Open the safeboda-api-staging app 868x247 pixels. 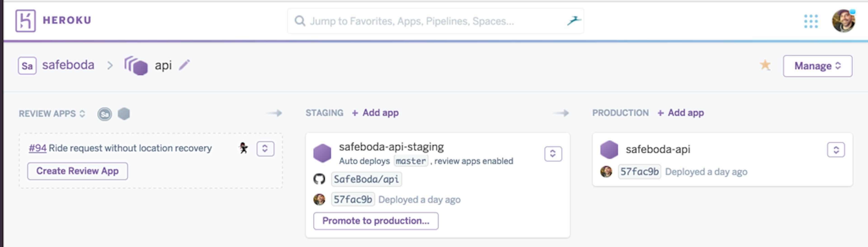click(x=391, y=147)
